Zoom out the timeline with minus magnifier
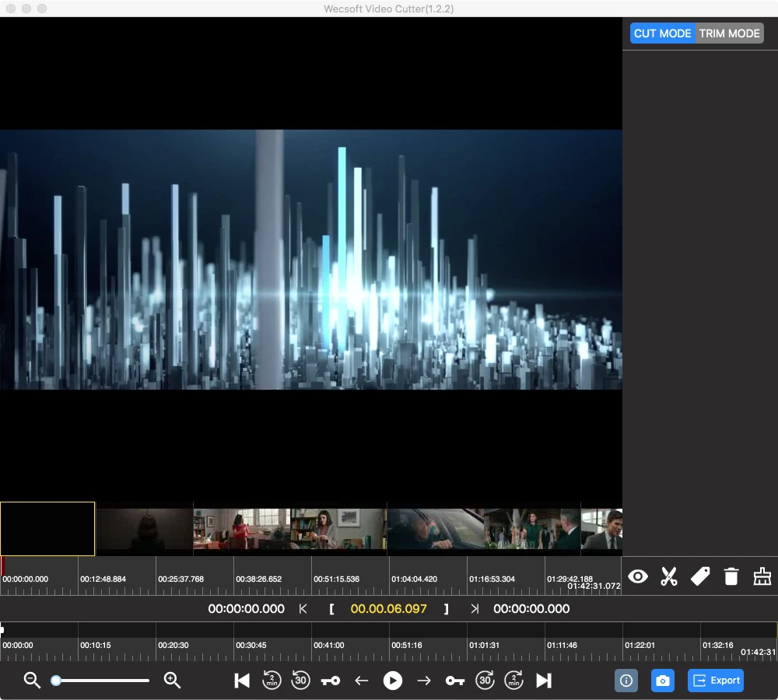Image resolution: width=778 pixels, height=700 pixels. (32, 680)
